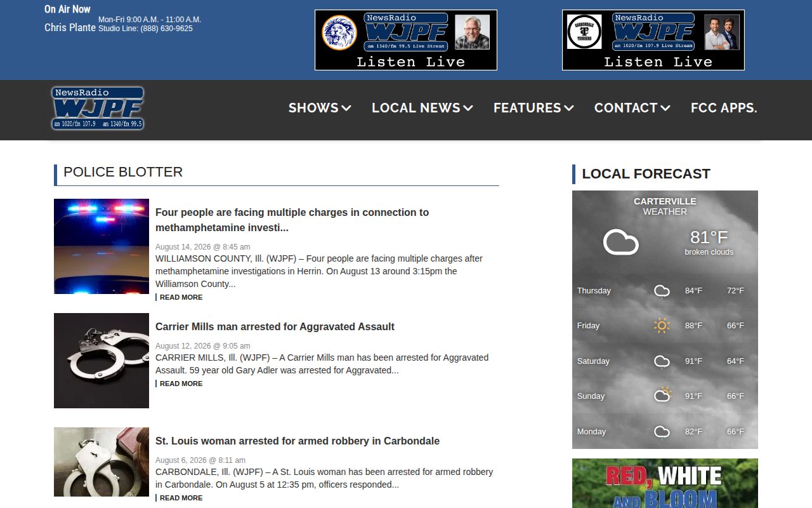Click Saturday's 64°F low temperature
This screenshot has width=812, height=508.
coord(735,361)
